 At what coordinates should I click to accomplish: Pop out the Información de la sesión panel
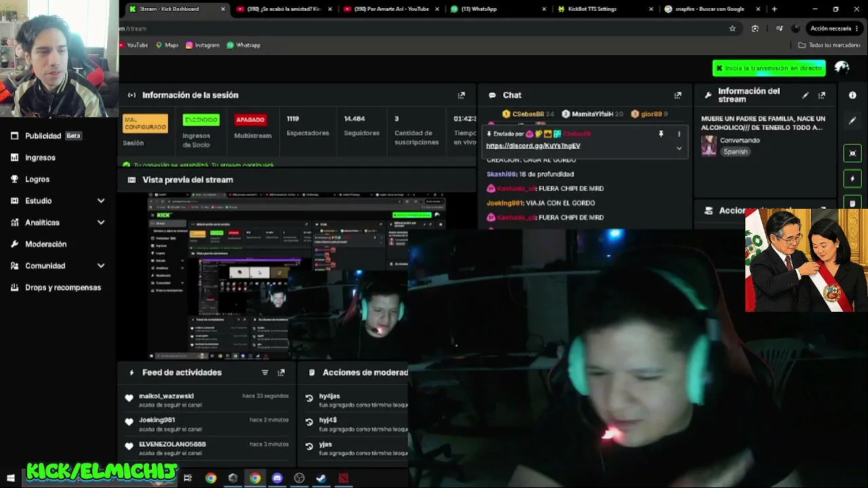pos(461,95)
